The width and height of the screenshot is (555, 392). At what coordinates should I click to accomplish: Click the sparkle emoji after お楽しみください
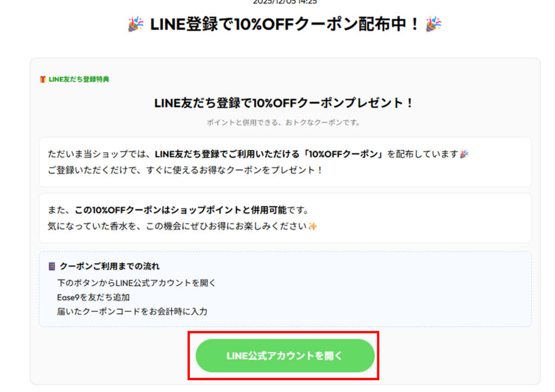pos(312,226)
